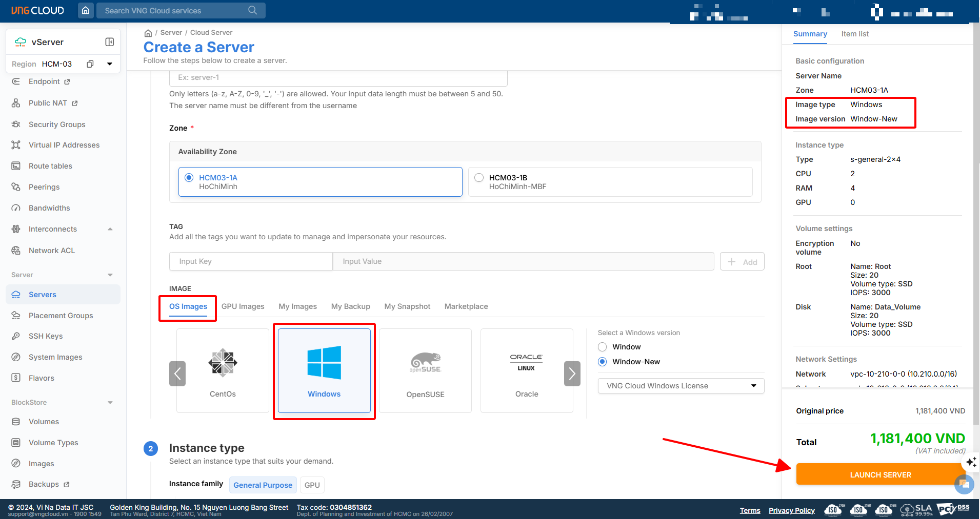Click the copy icon next to HCM-03

coord(90,64)
